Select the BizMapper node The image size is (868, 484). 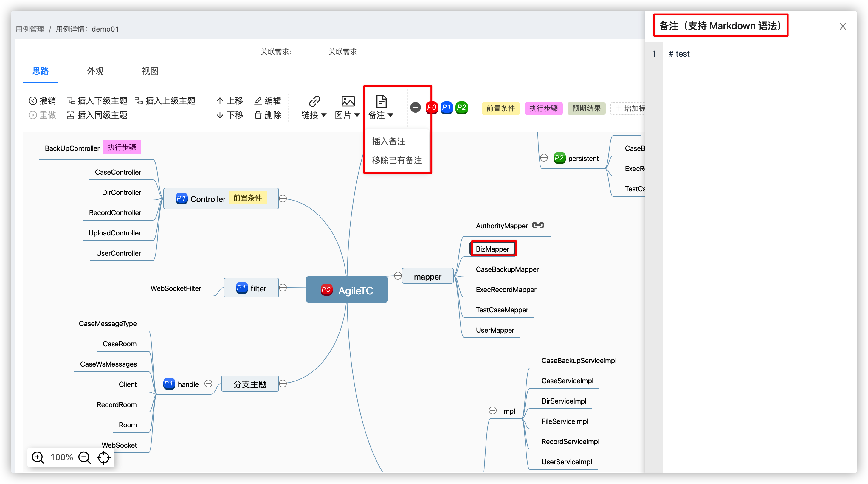tap(492, 249)
